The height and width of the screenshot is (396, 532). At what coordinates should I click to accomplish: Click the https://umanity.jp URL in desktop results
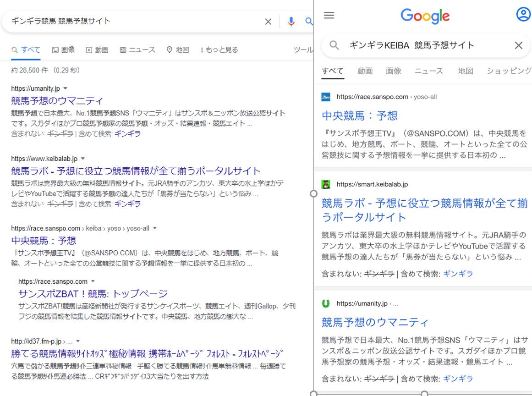[x=35, y=88]
